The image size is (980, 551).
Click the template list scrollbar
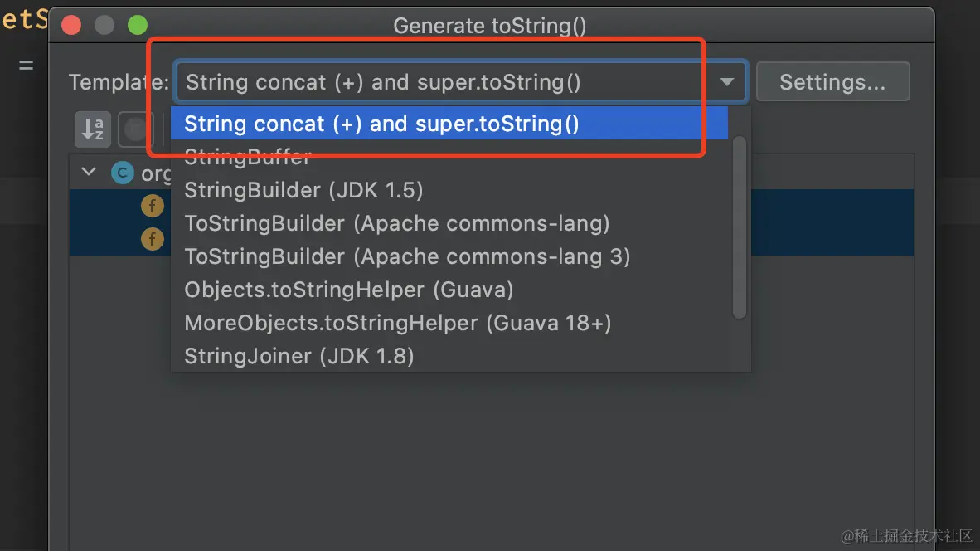click(740, 227)
